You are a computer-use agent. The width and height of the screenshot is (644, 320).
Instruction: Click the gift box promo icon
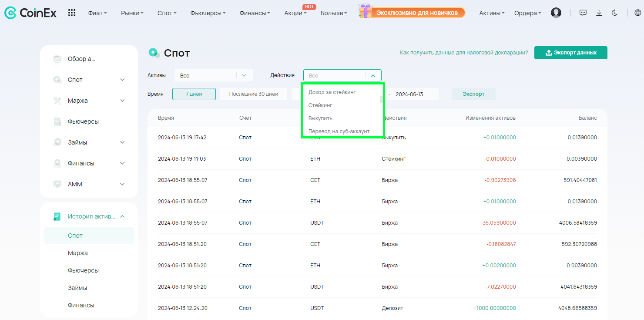[x=366, y=12]
